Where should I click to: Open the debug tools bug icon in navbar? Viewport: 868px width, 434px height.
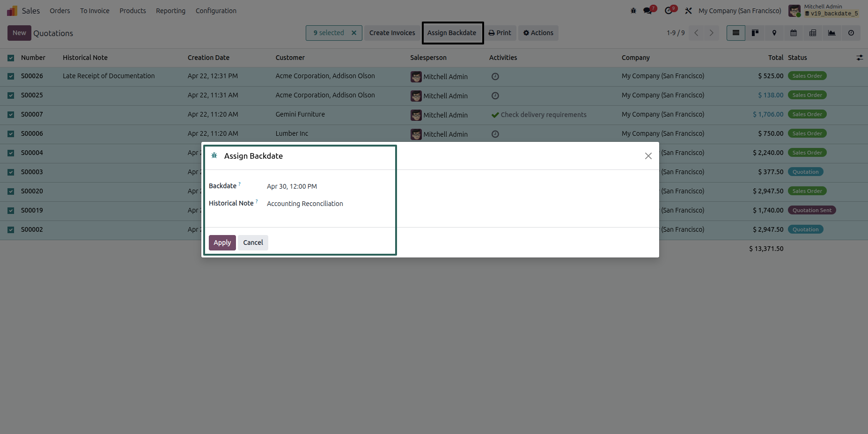coord(633,10)
